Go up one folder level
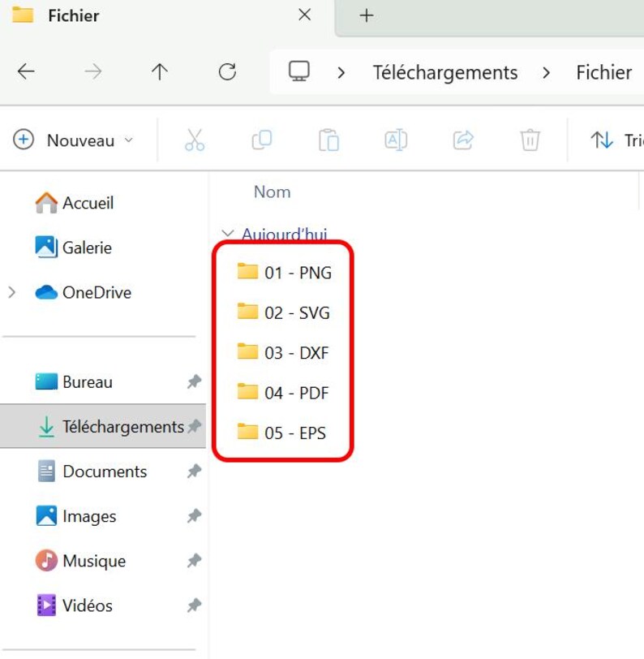The height and width of the screenshot is (659, 644). pos(160,71)
